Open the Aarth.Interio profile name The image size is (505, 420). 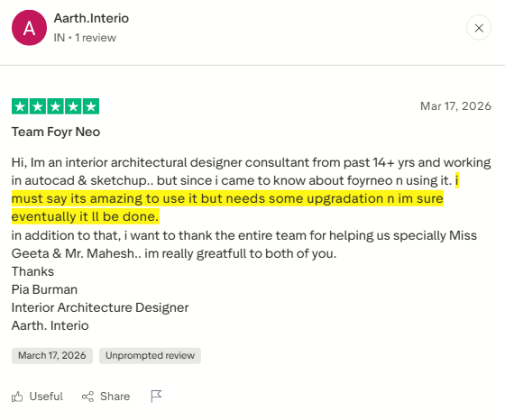click(x=91, y=18)
